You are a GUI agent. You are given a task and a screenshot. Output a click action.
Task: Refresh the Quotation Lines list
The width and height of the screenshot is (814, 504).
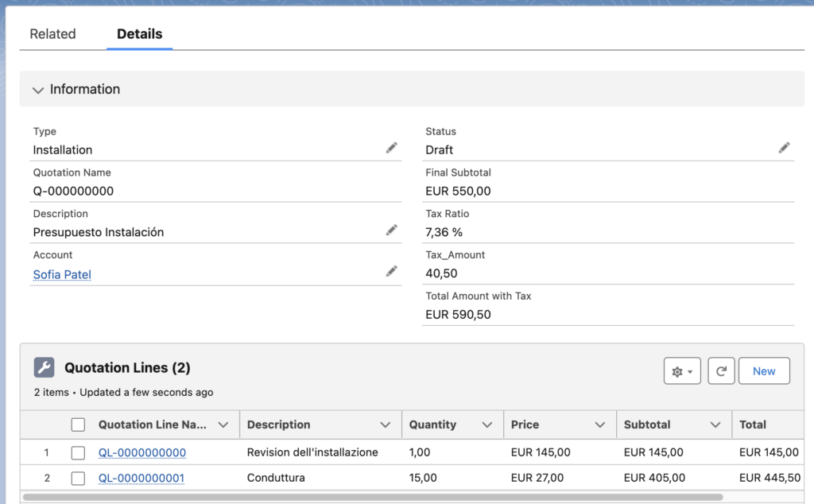pyautogui.click(x=721, y=371)
